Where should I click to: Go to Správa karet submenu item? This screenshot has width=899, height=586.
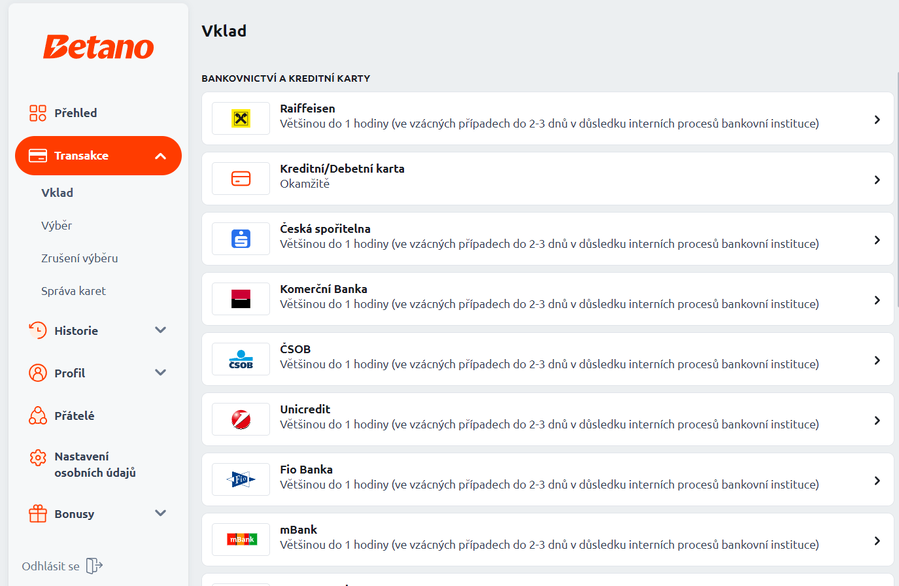click(x=73, y=291)
